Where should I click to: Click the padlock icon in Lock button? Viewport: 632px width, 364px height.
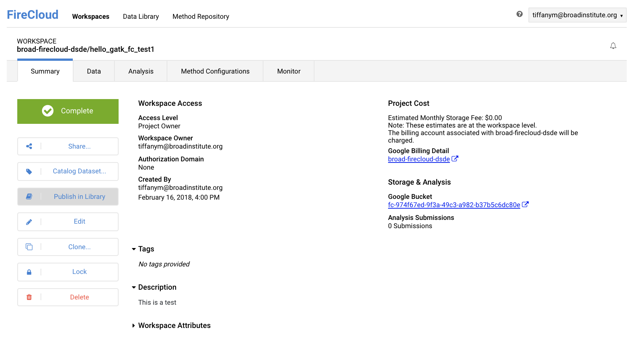29,272
